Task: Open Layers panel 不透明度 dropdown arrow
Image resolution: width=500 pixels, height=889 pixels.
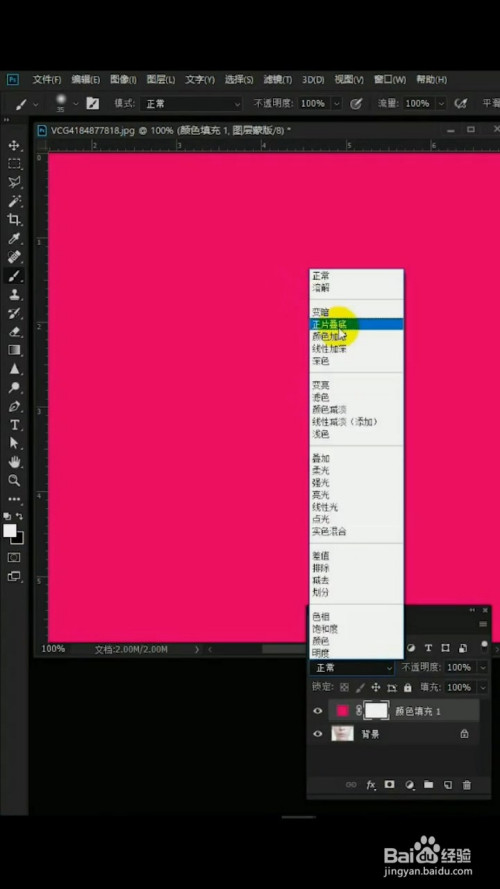Action: [483, 668]
